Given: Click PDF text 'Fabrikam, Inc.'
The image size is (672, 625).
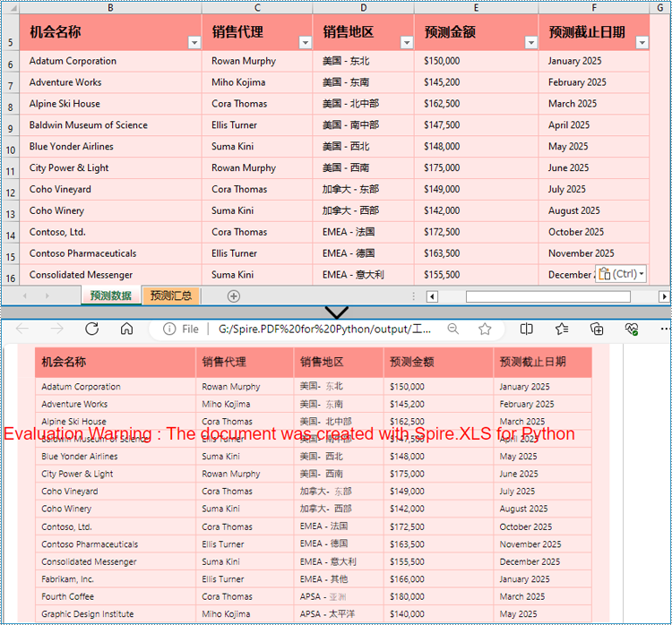Looking at the screenshot, I should tap(67, 579).
